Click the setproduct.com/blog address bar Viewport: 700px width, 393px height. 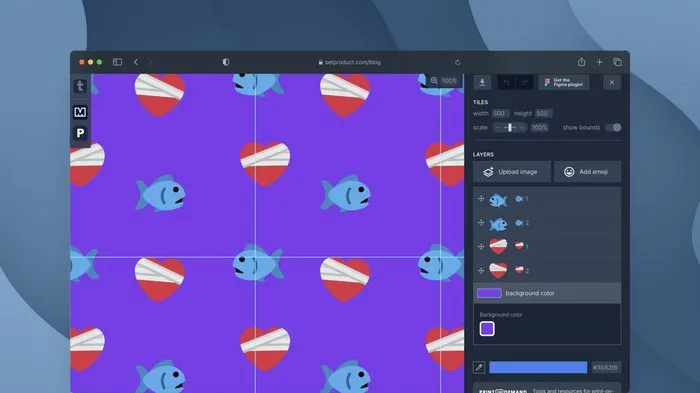350,62
